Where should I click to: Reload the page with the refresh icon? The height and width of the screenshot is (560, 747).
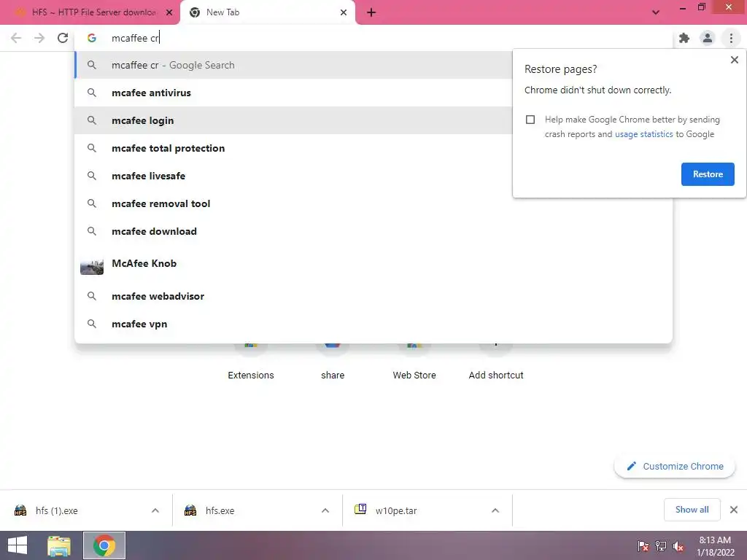click(63, 38)
